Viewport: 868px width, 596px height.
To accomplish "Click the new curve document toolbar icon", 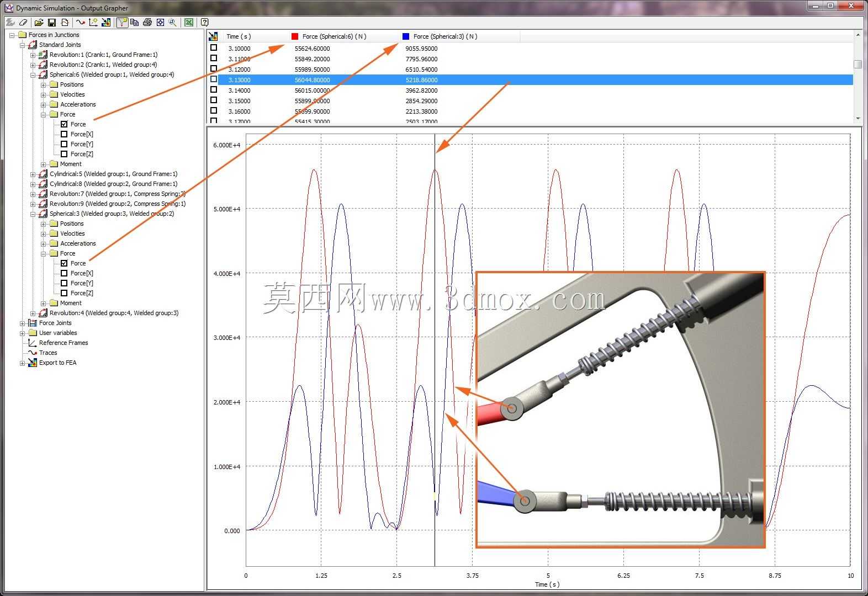I will 65,23.
